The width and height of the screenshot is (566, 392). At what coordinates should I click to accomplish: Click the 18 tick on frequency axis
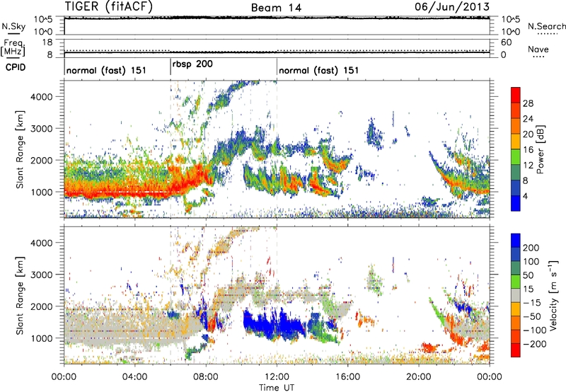tap(47, 42)
